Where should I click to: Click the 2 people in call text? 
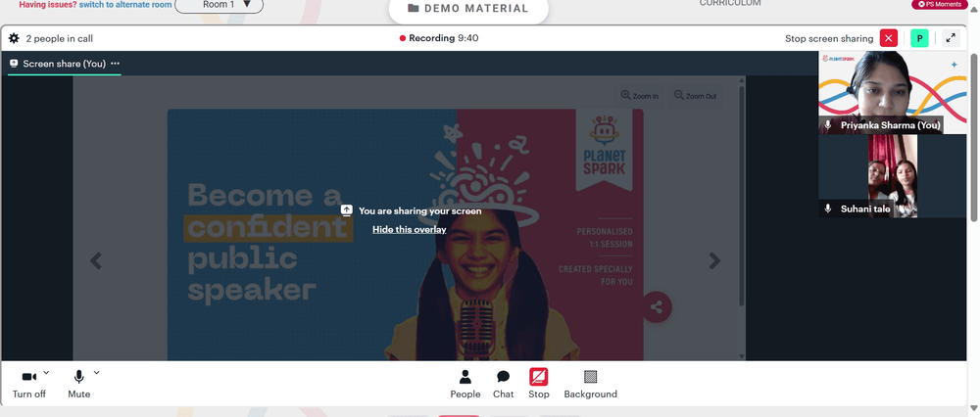tap(60, 39)
